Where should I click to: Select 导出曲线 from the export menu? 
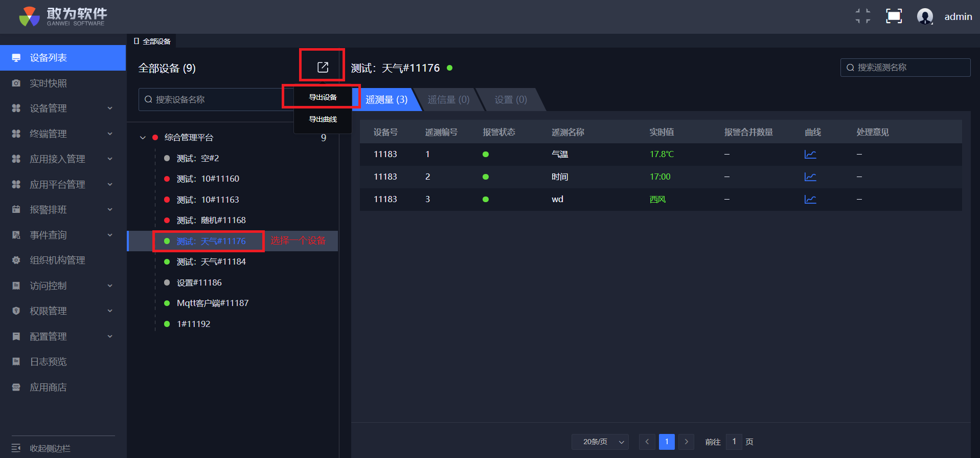pyautogui.click(x=323, y=119)
